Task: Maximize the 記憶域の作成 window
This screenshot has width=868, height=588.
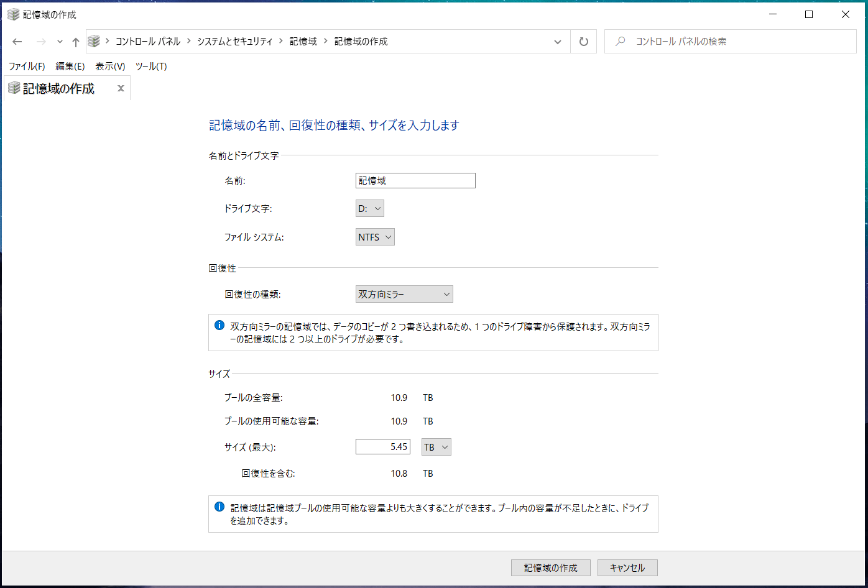Action: point(809,14)
